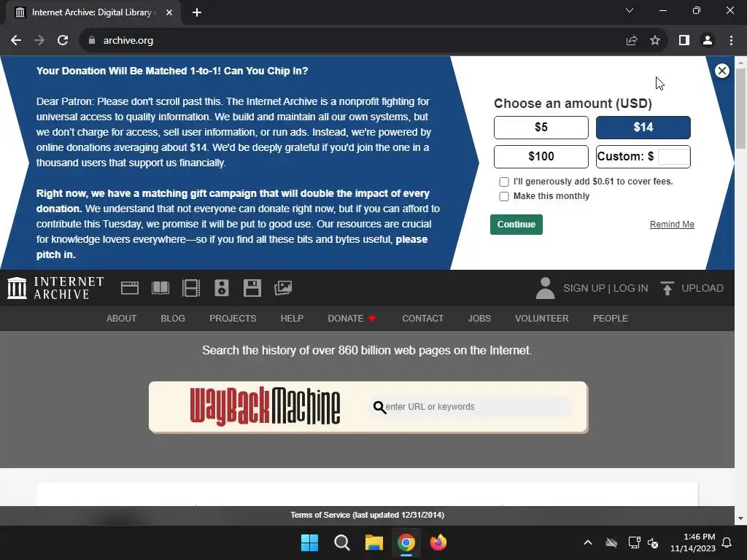Open the PEOPLE menu item

[611, 318]
